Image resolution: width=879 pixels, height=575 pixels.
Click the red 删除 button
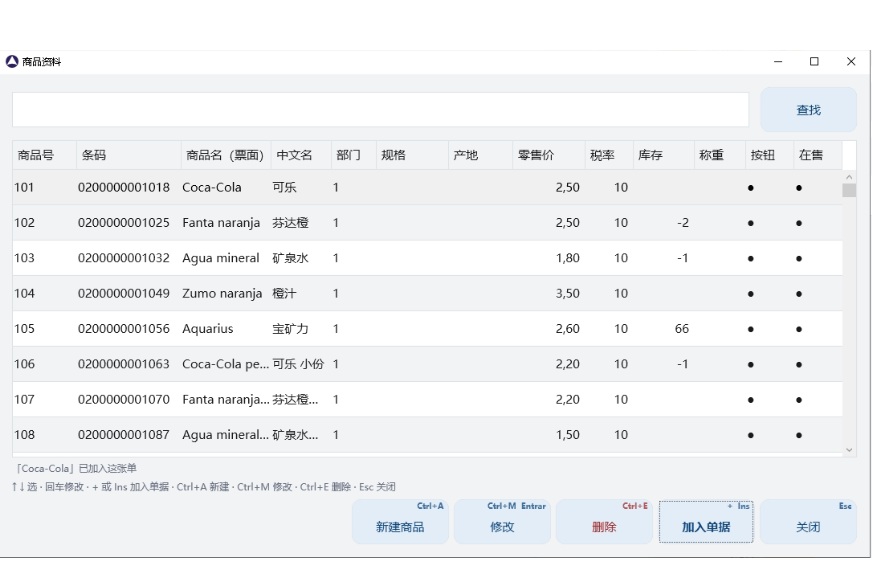[604, 522]
